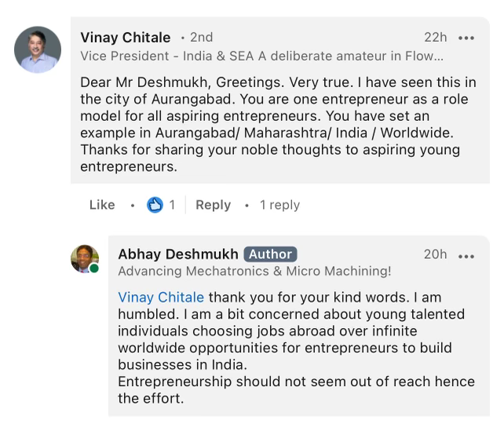Expand the 1 reply thread
504x427 pixels.
click(279, 205)
